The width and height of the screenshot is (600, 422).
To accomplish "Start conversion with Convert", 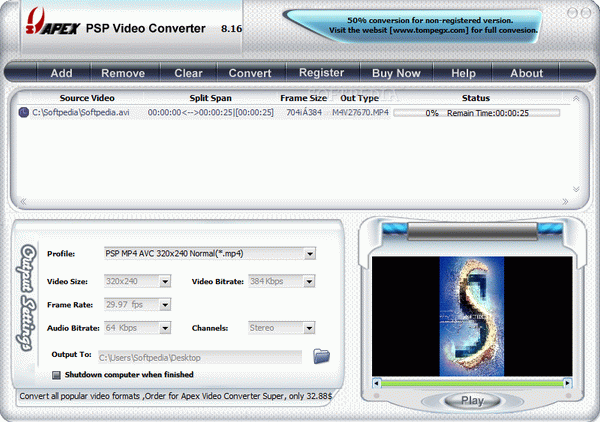I will coord(250,73).
